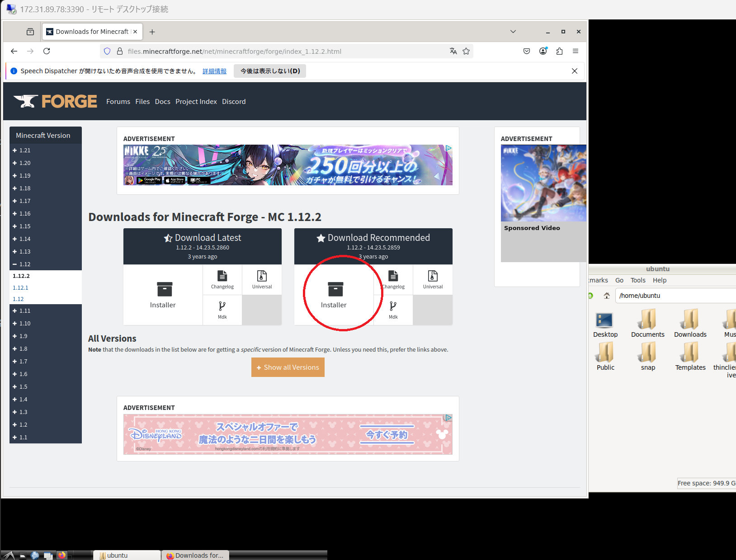Open the Firefox View icon
Image resolution: width=736 pixels, height=560 pixels.
pos(30,32)
